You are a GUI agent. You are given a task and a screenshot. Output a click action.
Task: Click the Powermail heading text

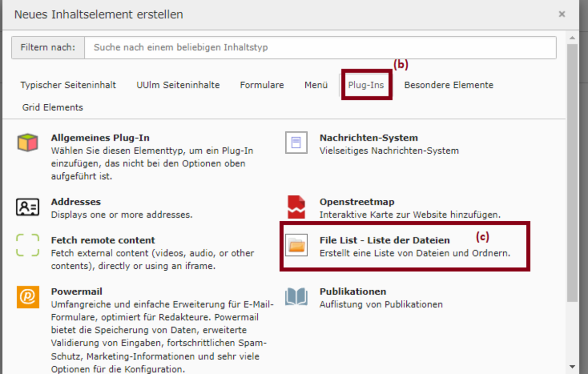coord(76,292)
